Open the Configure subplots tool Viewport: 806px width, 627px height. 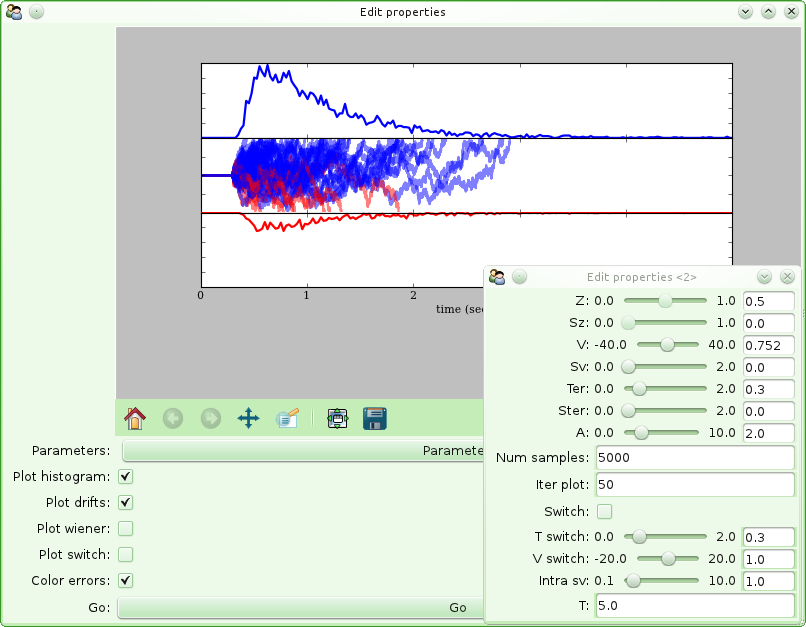(x=337, y=419)
